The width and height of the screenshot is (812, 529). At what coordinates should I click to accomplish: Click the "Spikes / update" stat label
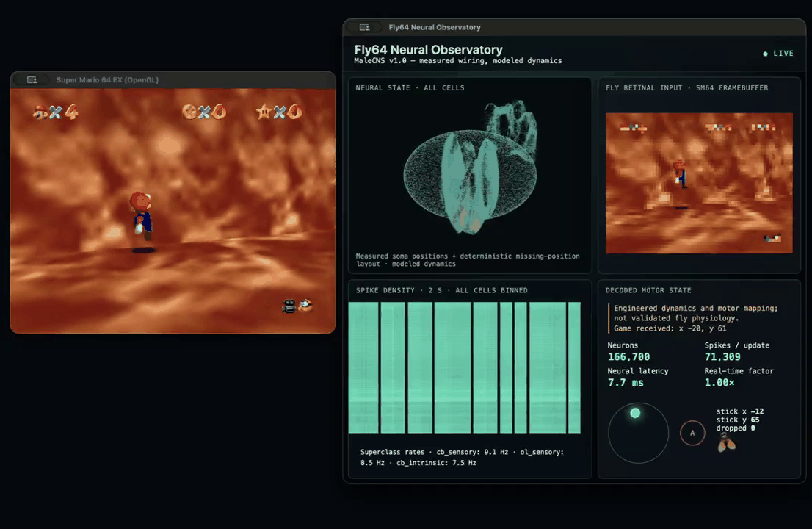pyautogui.click(x=737, y=345)
